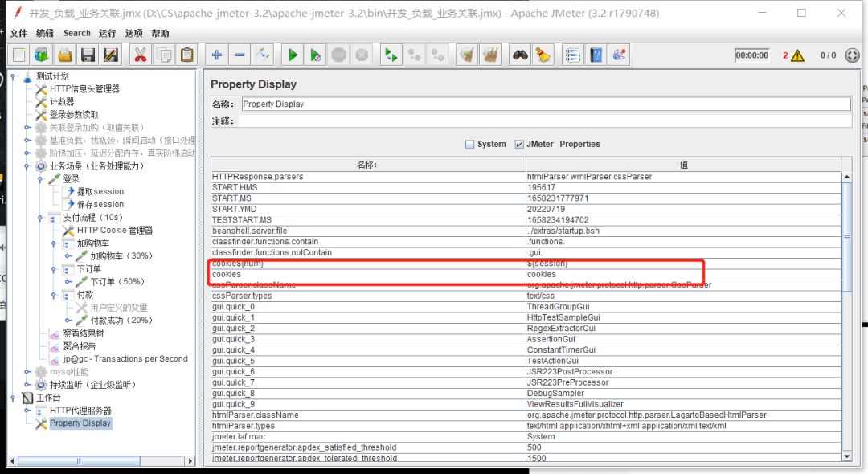Image resolution: width=868 pixels, height=474 pixels.
Task: Click the green Start test run icon
Action: pos(293,55)
